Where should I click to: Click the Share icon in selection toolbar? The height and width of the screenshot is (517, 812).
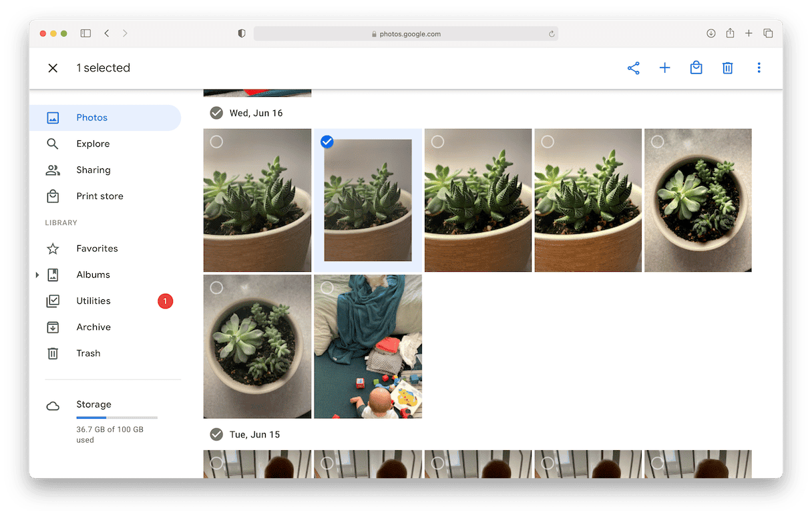pos(633,68)
